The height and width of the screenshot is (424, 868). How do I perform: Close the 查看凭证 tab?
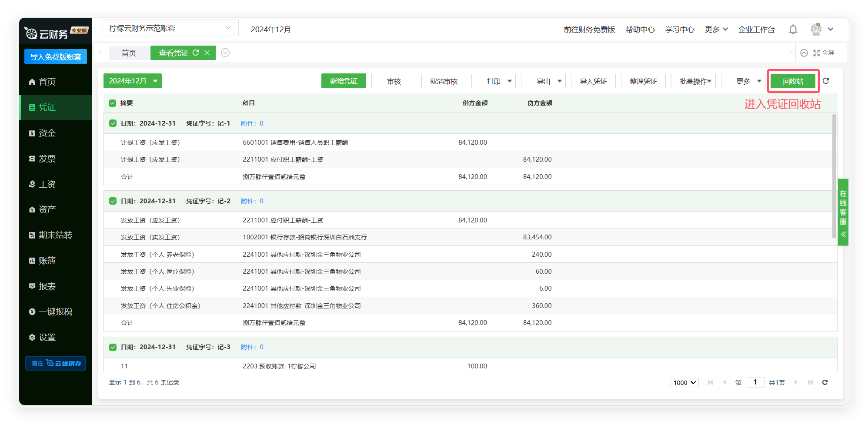[x=207, y=53]
